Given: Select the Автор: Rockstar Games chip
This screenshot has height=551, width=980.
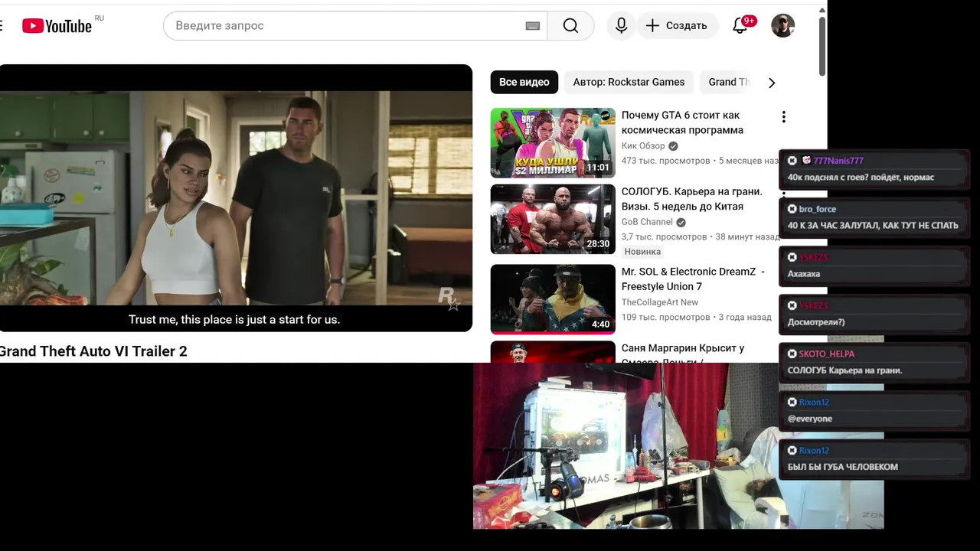Looking at the screenshot, I should (629, 82).
